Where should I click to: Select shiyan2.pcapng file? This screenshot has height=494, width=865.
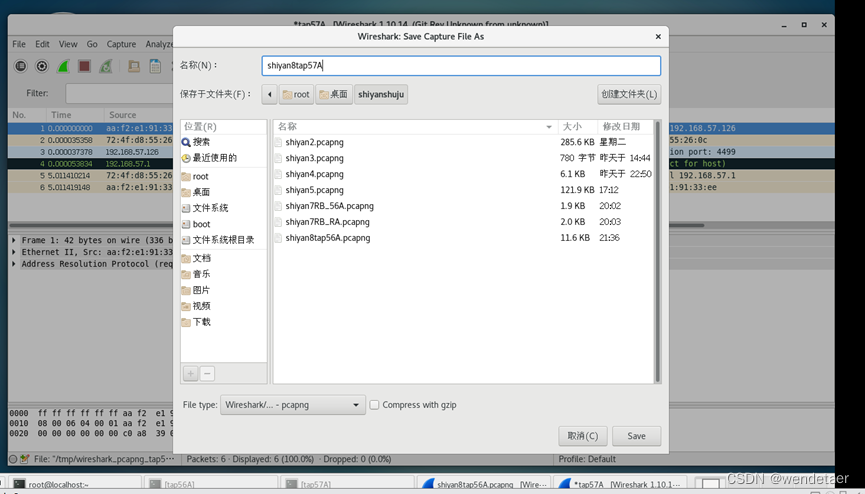coord(464,142)
